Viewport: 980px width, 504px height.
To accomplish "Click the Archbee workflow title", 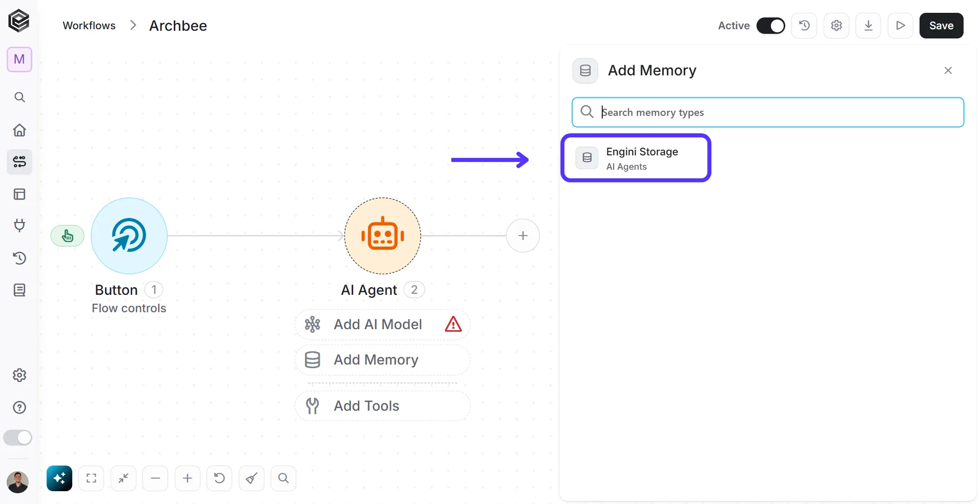I will coord(178,26).
